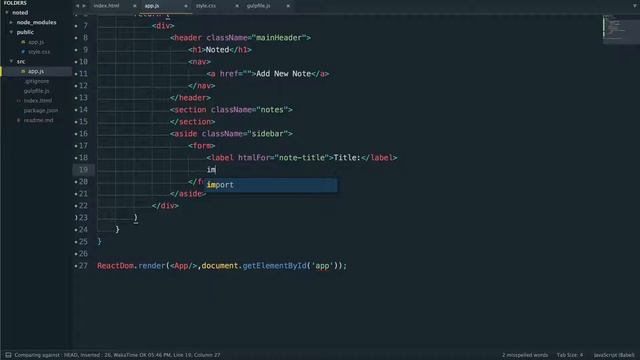Toggle side bar icon in status bar
640x360 pixels.
(x=8, y=355)
